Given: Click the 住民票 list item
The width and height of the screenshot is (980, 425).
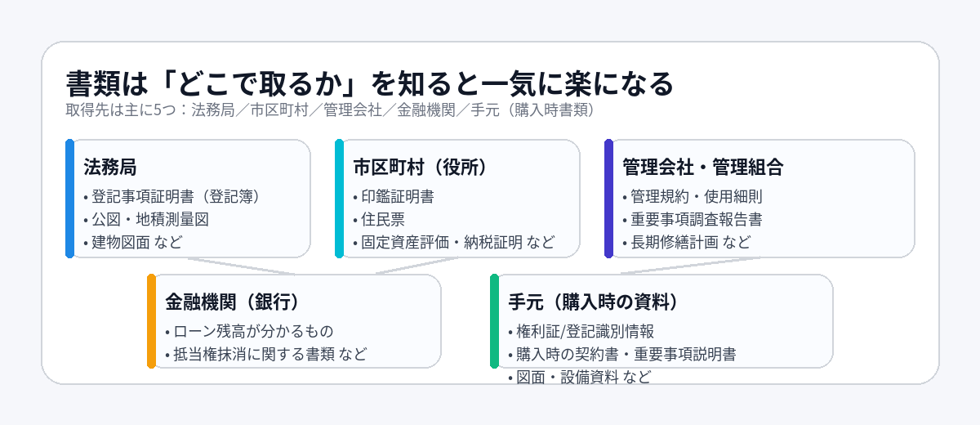Looking at the screenshot, I should click(x=378, y=219).
